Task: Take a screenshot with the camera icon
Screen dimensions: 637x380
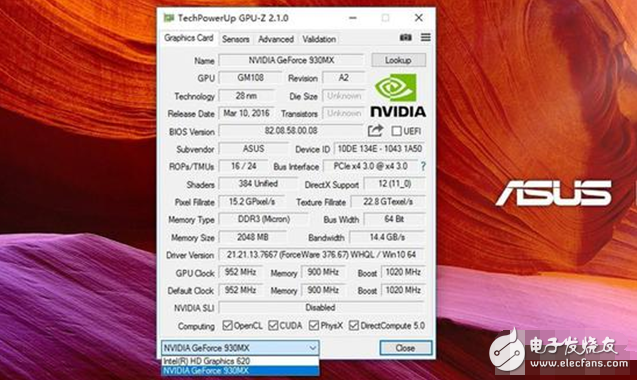Action: coord(405,37)
